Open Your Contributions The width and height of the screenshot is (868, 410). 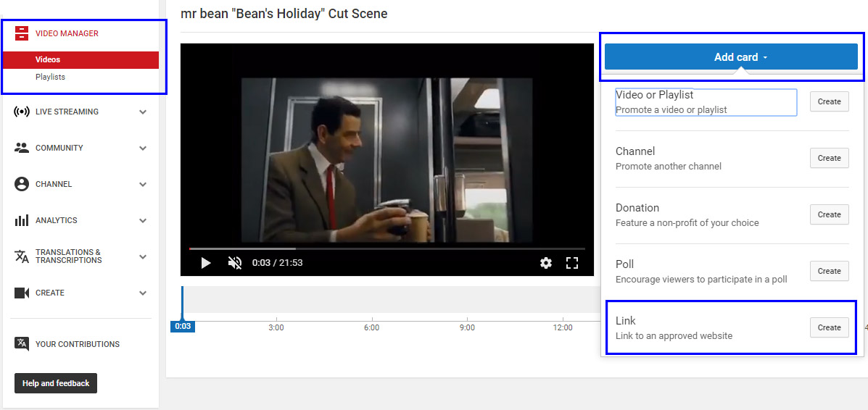pyautogui.click(x=78, y=344)
